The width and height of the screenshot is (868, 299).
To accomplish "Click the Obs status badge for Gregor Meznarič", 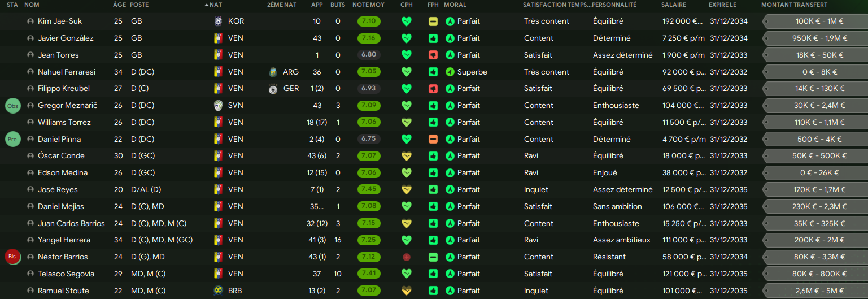I will pyautogui.click(x=12, y=106).
